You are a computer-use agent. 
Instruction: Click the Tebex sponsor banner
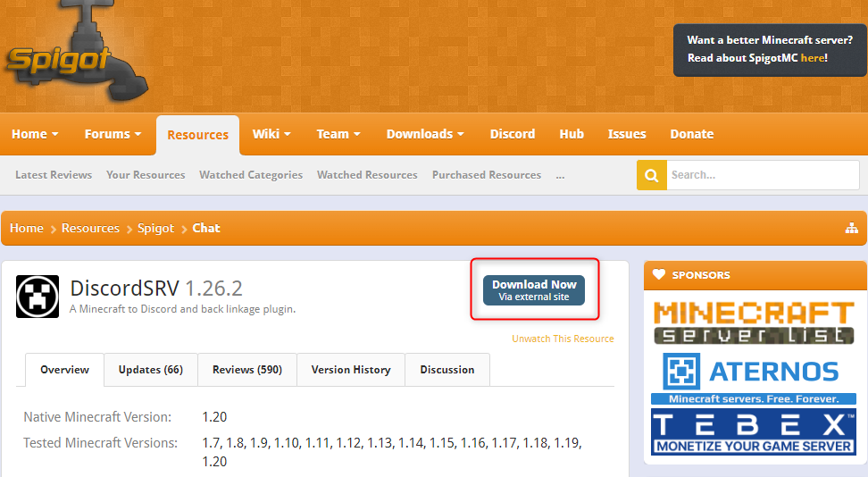(753, 432)
